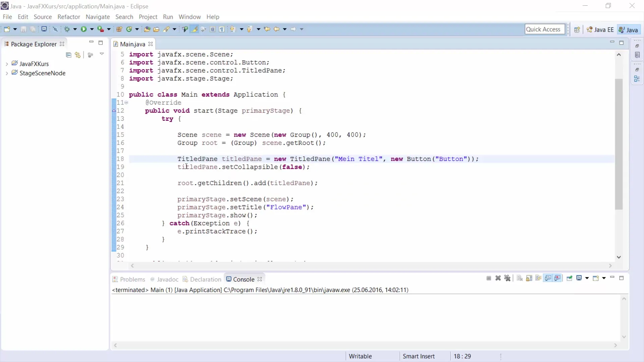Viewport: 644px width, 362px height.
Task: Toggle Word Wrap in Console
Action: [x=538, y=278]
